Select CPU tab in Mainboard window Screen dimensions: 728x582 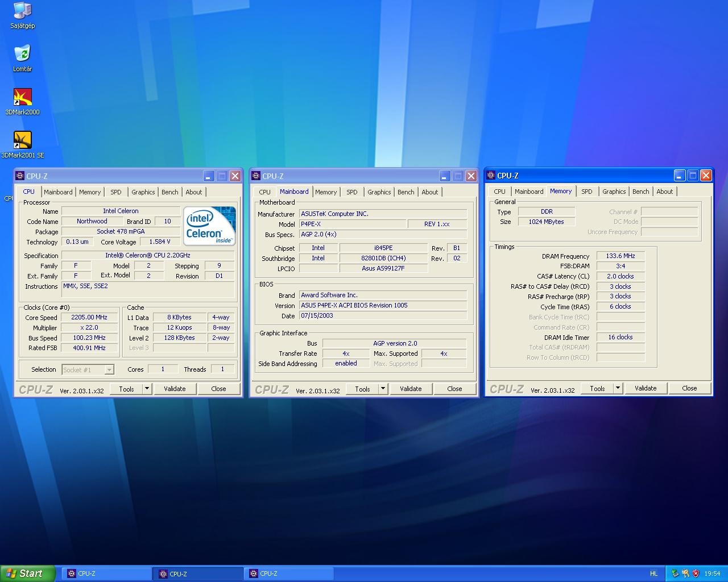(x=264, y=192)
